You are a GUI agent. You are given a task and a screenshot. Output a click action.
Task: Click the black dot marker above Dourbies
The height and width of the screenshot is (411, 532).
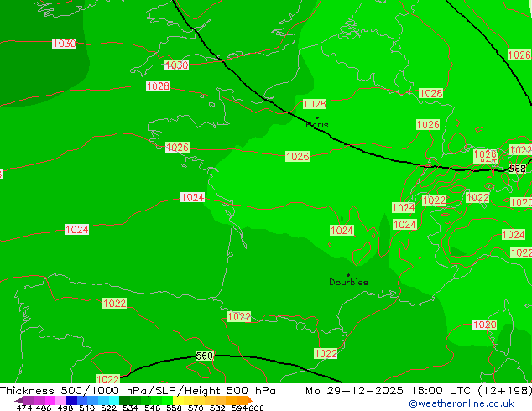point(348,275)
